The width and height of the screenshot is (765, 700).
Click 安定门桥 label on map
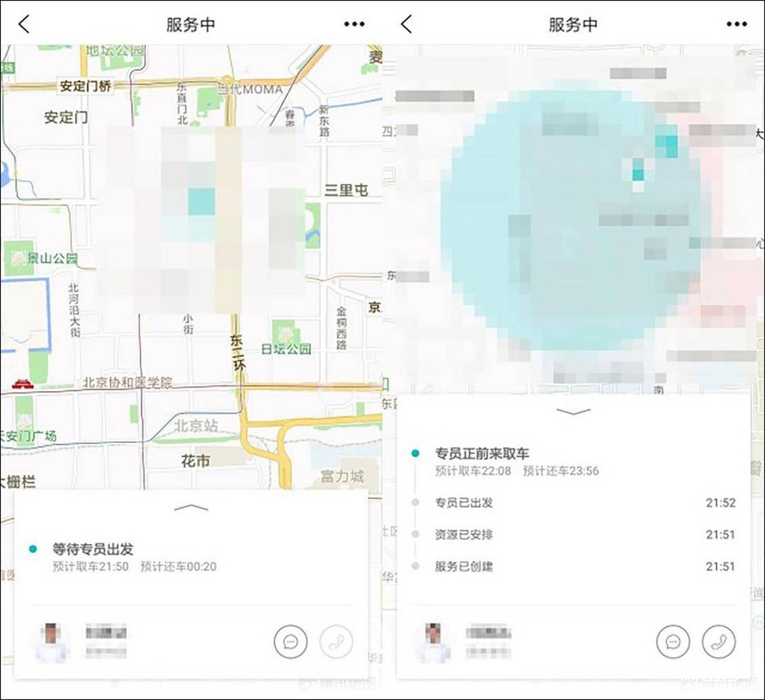[86, 86]
